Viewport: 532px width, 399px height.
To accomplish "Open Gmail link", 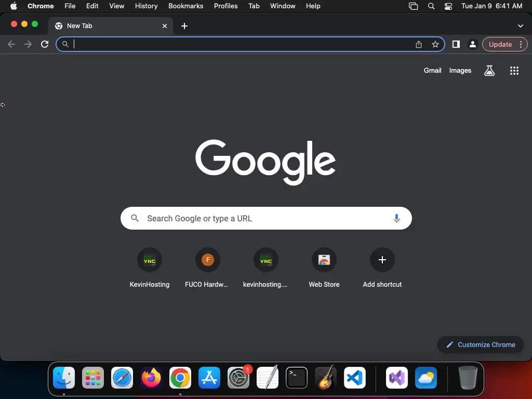I will tap(432, 70).
